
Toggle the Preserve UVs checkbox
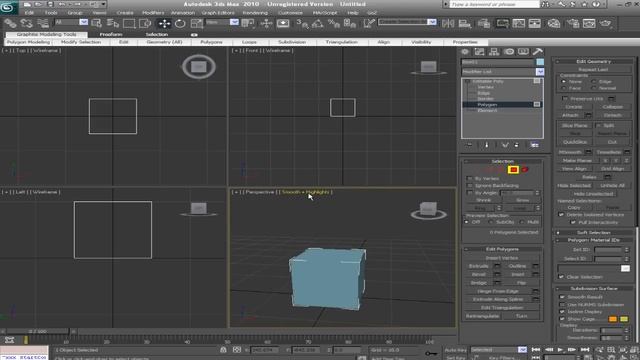click(x=565, y=98)
